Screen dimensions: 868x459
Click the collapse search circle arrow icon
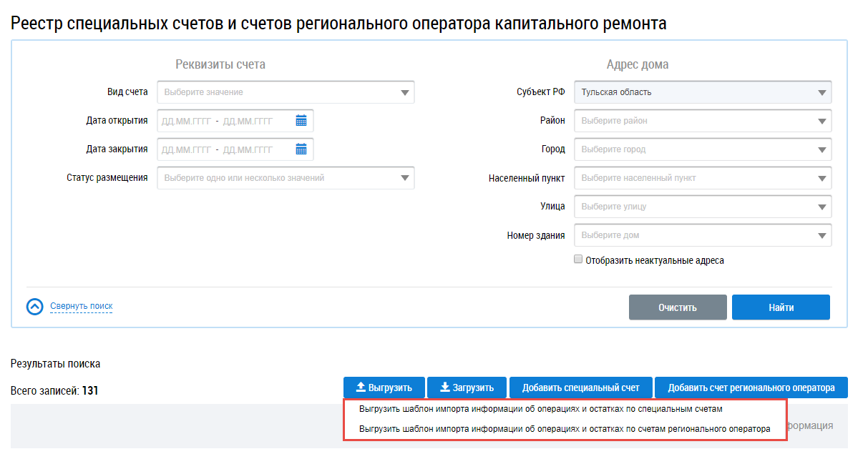tap(35, 307)
